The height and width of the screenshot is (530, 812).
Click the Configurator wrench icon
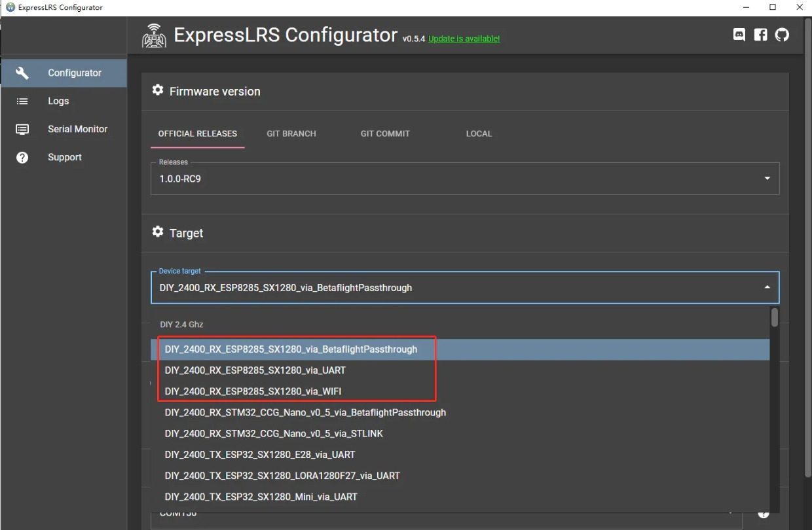[22, 73]
